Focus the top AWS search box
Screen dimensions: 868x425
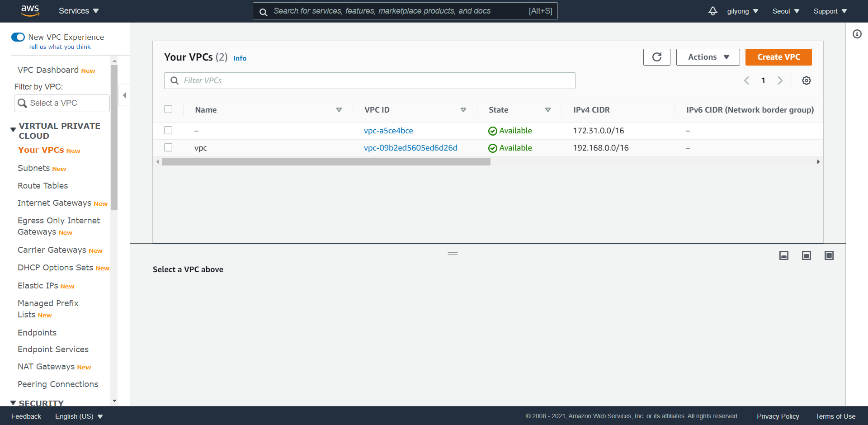coord(405,11)
